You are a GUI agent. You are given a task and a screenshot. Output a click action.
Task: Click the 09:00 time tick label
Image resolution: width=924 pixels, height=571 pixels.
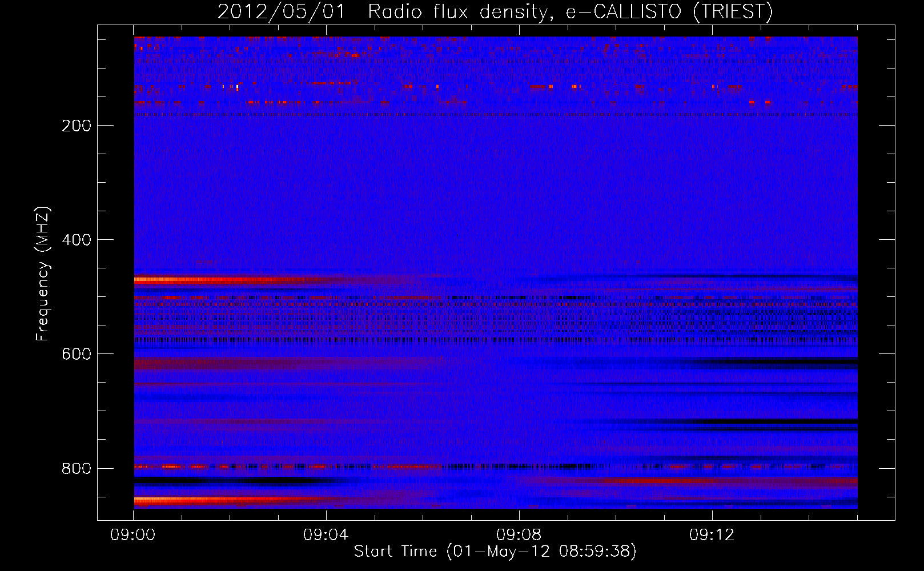pyautogui.click(x=133, y=535)
